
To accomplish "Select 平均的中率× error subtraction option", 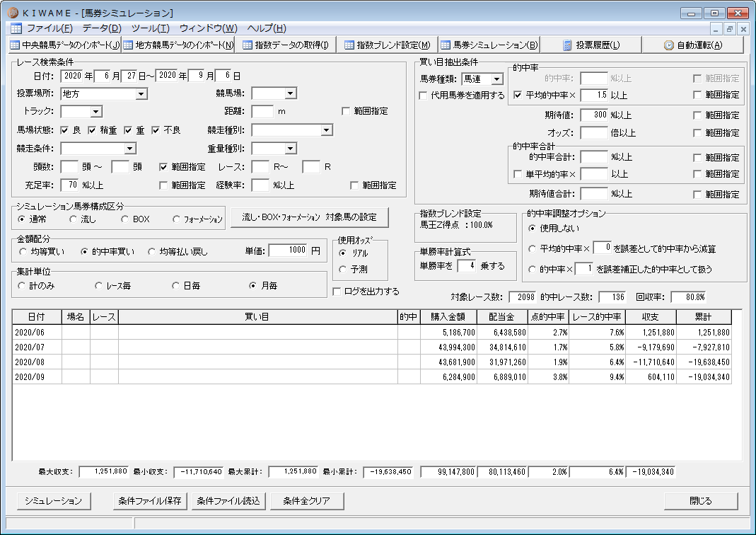I will [x=533, y=248].
